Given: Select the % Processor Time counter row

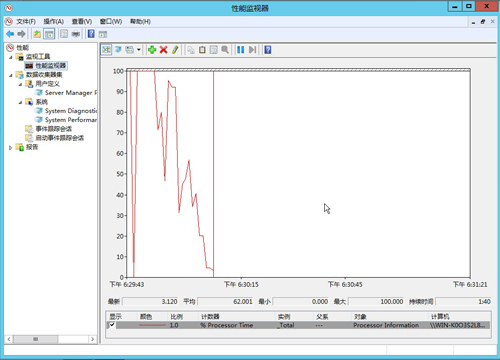Looking at the screenshot, I should pos(299,325).
